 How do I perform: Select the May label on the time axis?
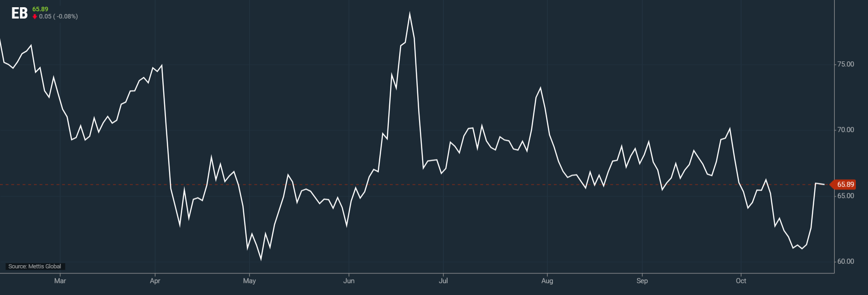[x=250, y=281]
